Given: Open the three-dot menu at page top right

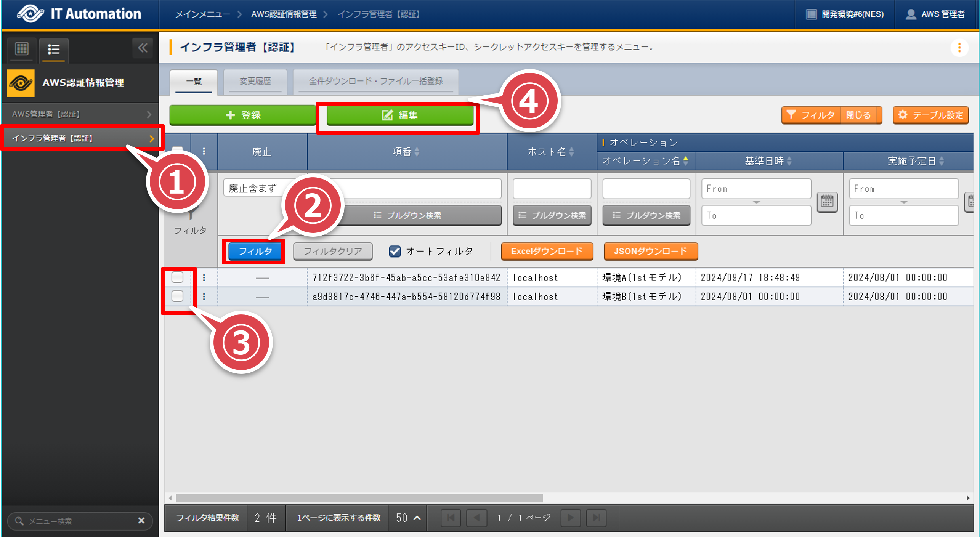Looking at the screenshot, I should tap(959, 48).
